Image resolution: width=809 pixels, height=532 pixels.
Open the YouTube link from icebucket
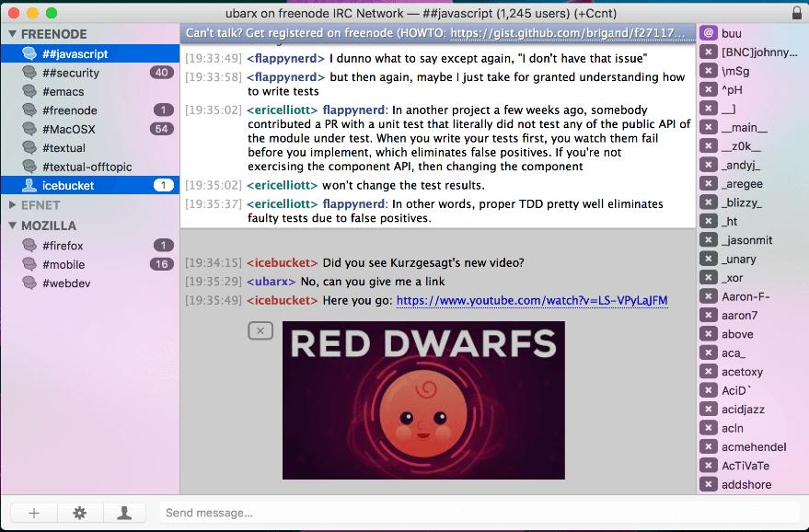tap(532, 300)
